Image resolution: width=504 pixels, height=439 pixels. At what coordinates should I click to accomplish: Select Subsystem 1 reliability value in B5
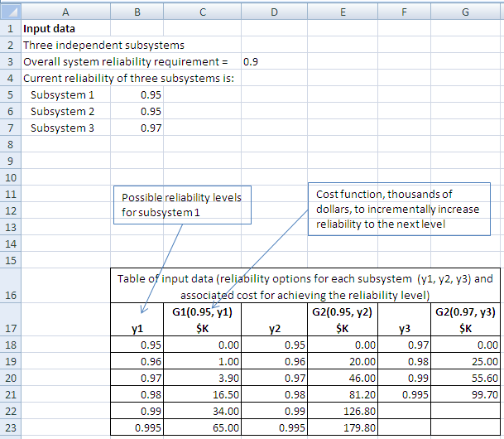coord(137,94)
